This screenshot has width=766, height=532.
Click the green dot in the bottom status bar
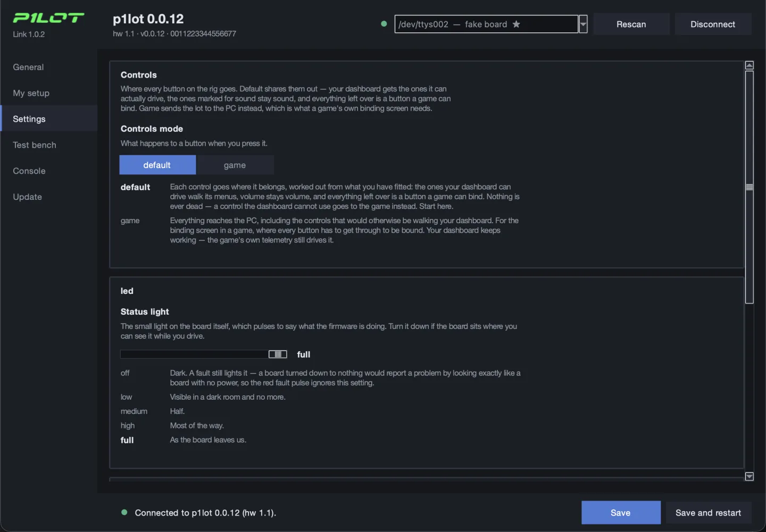[124, 512]
